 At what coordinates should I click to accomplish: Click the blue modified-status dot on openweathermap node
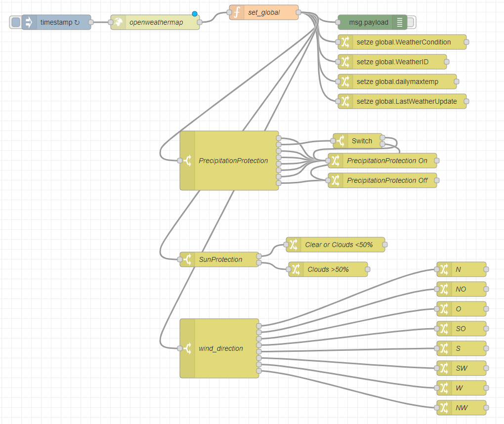(x=196, y=14)
